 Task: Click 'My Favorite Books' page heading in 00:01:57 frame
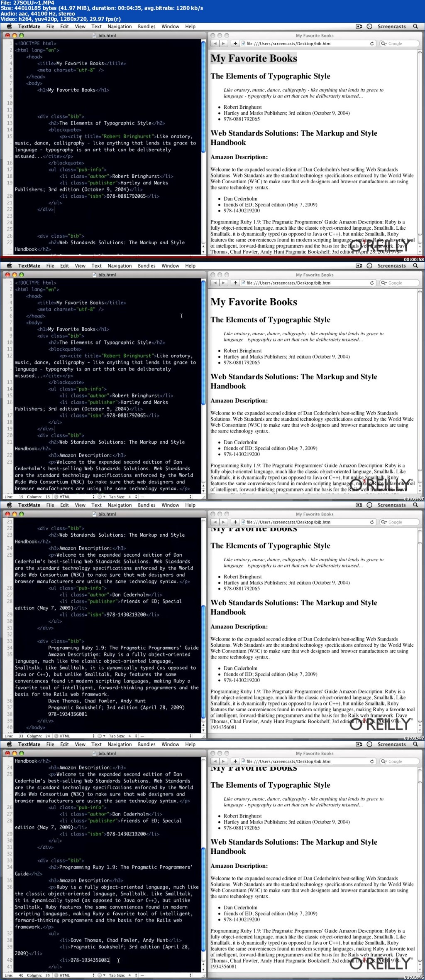tap(254, 302)
